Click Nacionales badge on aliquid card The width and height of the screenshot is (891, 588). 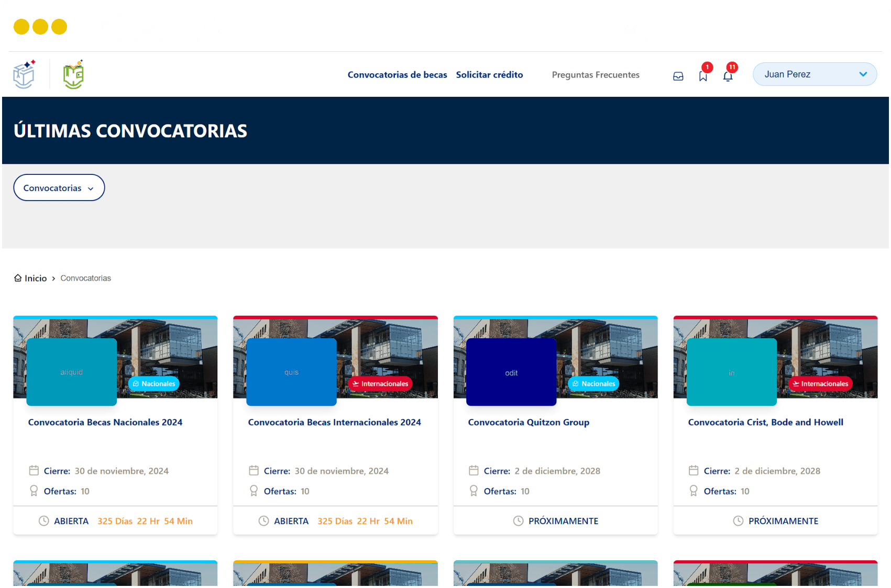[154, 384]
